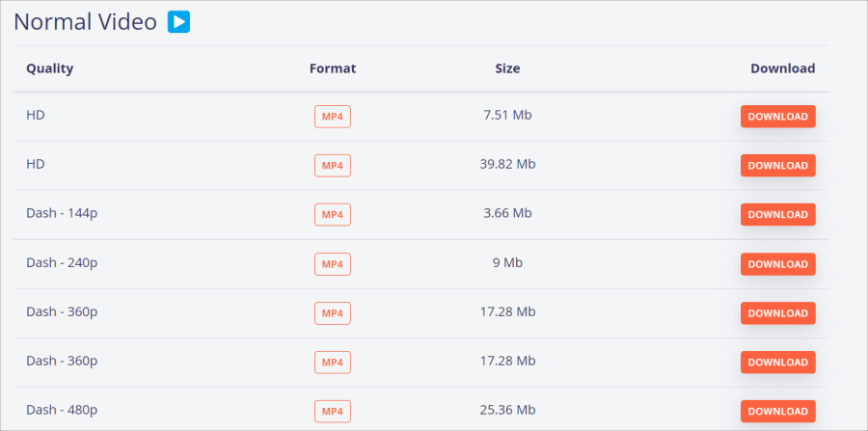
Task: Download the upper Dash - 360p video
Action: point(777,313)
